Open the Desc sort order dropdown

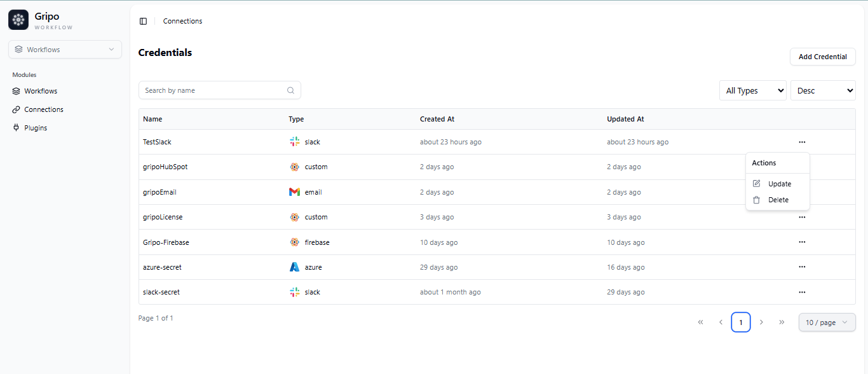pos(823,90)
